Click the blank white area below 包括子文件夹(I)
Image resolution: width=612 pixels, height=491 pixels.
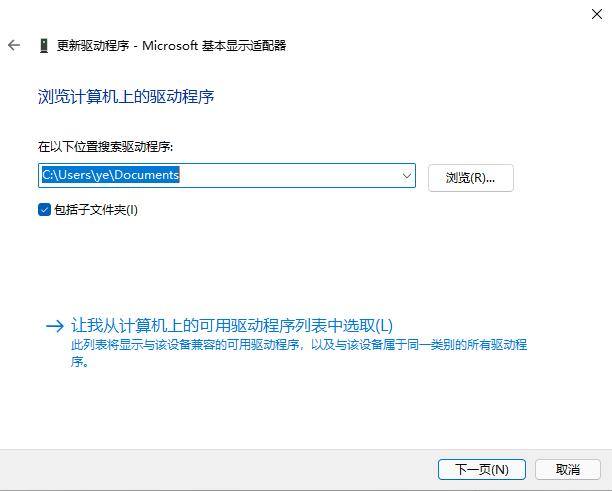pos(250,260)
